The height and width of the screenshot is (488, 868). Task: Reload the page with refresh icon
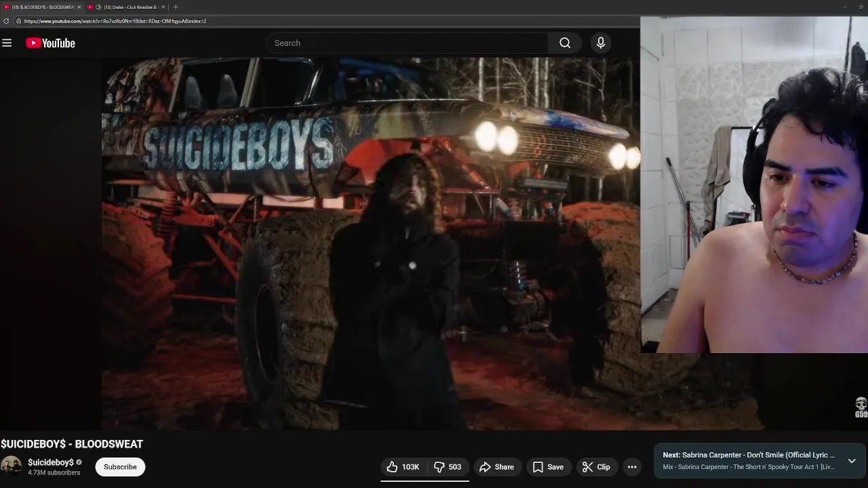(x=6, y=21)
